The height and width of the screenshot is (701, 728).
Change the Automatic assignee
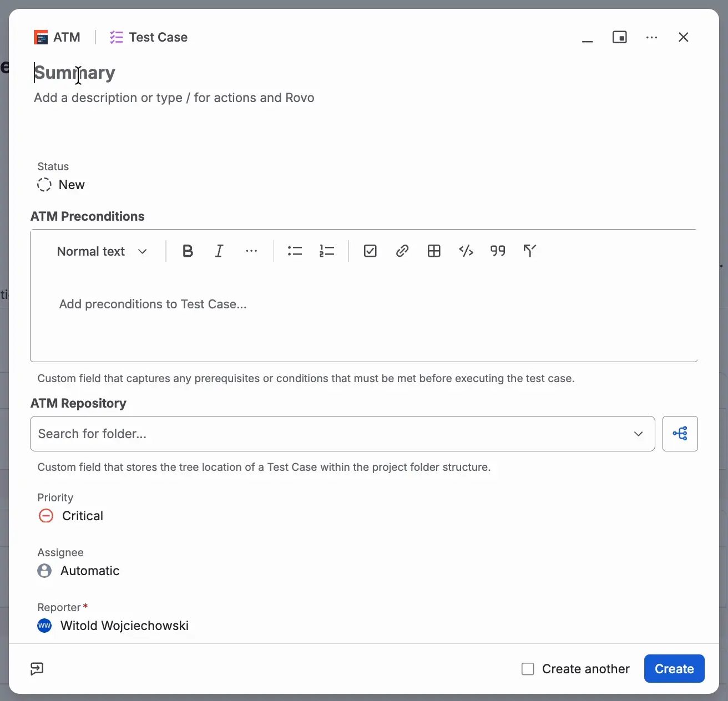[79, 571]
